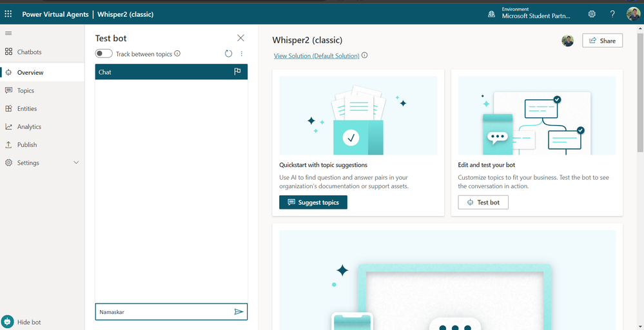Open the help question mark
The width and height of the screenshot is (644, 330).
[612, 14]
